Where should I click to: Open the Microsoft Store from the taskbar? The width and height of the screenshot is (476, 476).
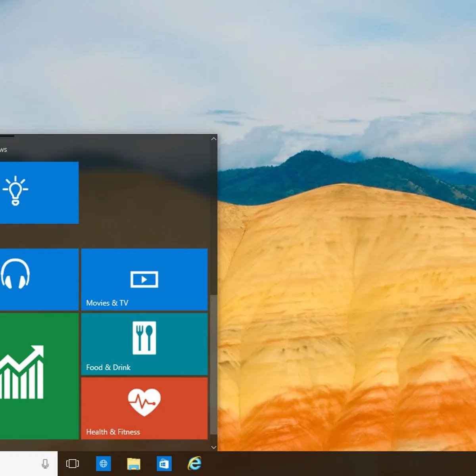(164, 463)
